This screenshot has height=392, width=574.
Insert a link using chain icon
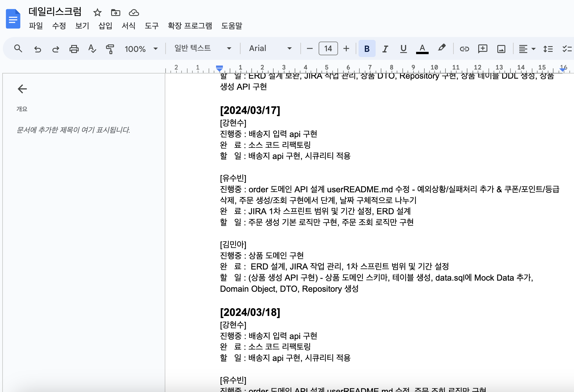coord(464,49)
